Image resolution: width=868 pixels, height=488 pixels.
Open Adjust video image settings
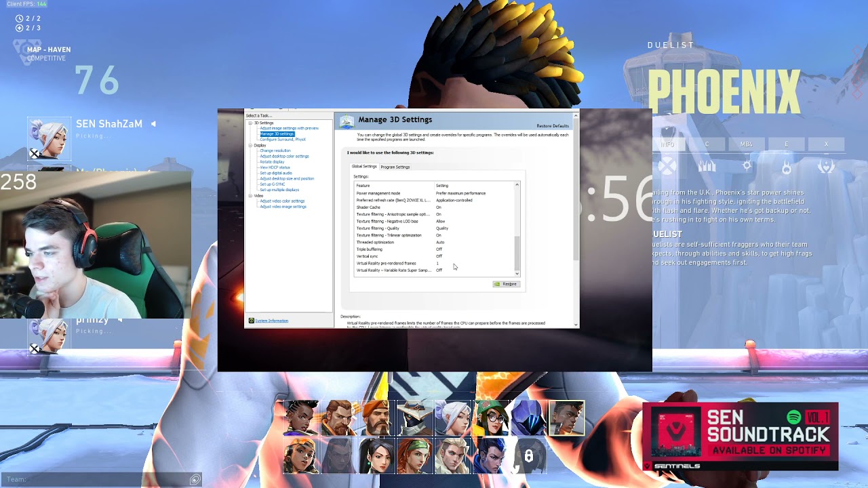(283, 206)
